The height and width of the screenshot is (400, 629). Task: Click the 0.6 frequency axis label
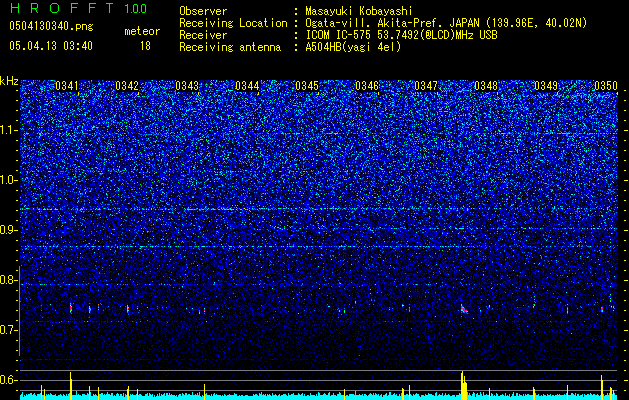(x=9, y=380)
